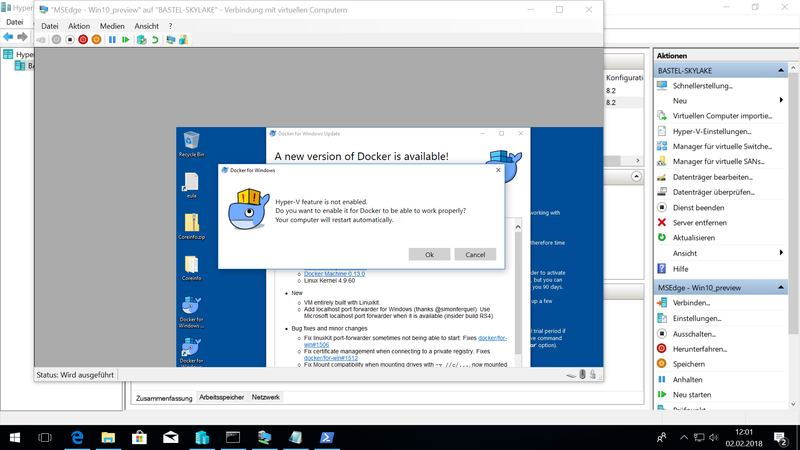Screen dimensions: 800x450
Task: Open the docker/for-win#1512 link
Action: coord(331,358)
